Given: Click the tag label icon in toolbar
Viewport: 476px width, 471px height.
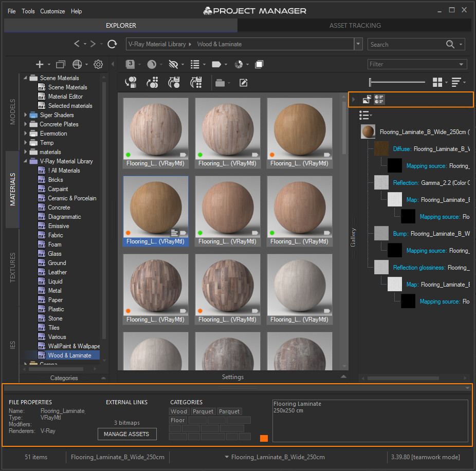Looking at the screenshot, I should 216,64.
